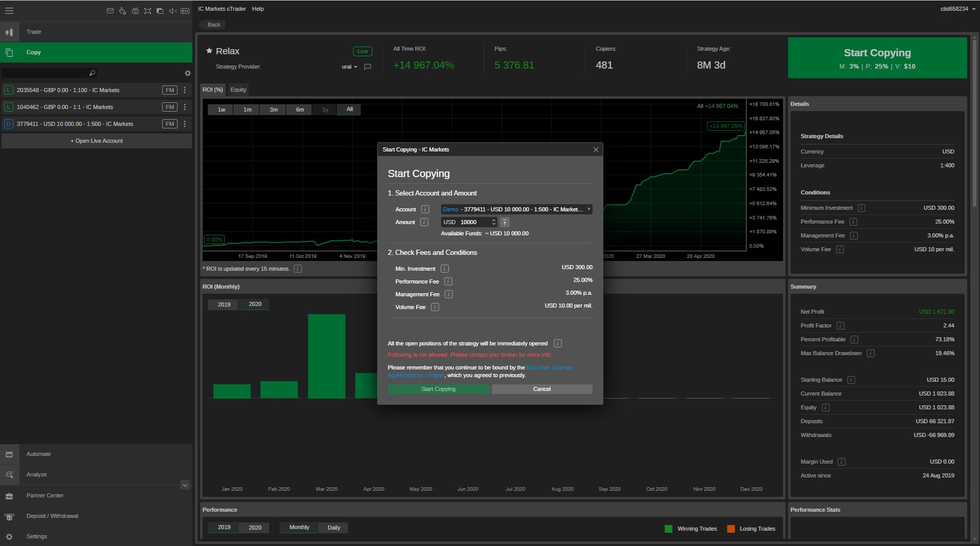This screenshot has height=546, width=980.
Task: Open the detached windows layout icon
Action: [x=160, y=11]
